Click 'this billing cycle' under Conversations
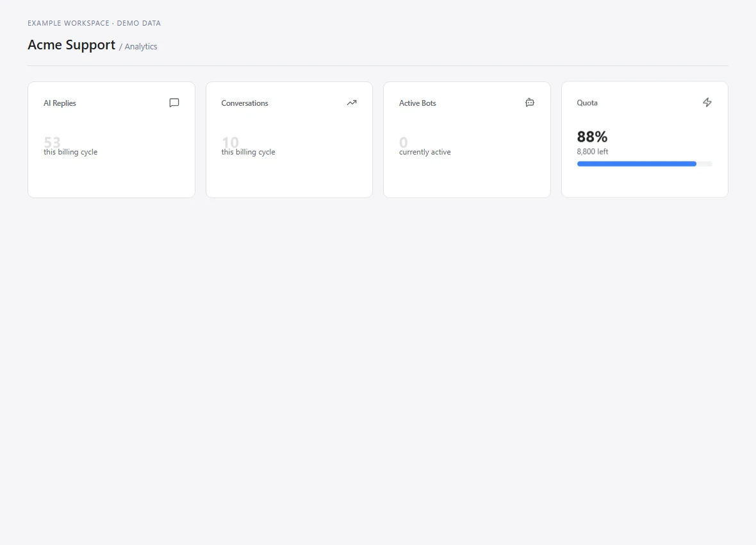The width and height of the screenshot is (756, 545). point(249,152)
